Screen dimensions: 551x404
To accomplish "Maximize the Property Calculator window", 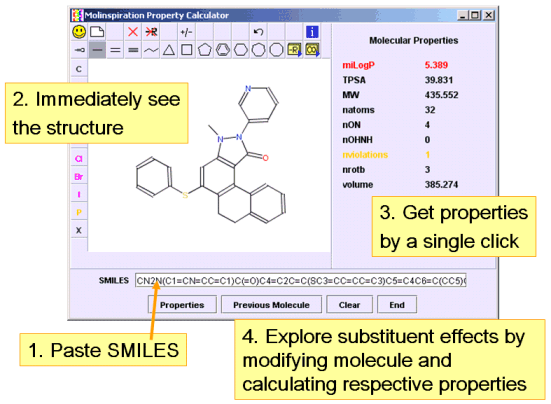I will tap(475, 15).
